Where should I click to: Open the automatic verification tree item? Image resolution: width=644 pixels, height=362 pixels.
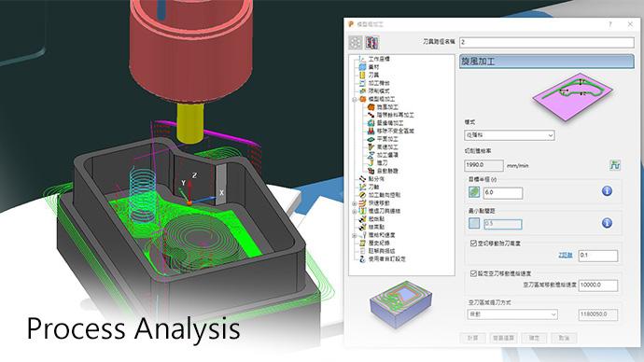tap(387, 171)
